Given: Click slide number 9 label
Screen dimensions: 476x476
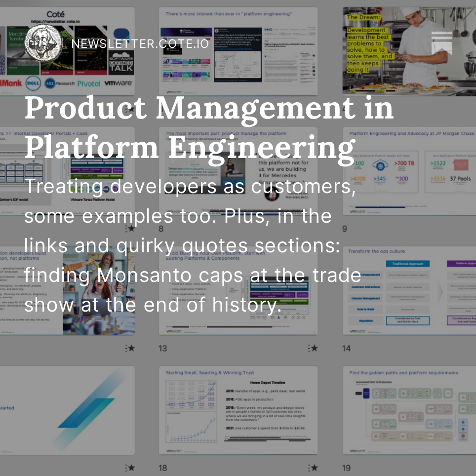Looking at the screenshot, I should click(345, 229).
